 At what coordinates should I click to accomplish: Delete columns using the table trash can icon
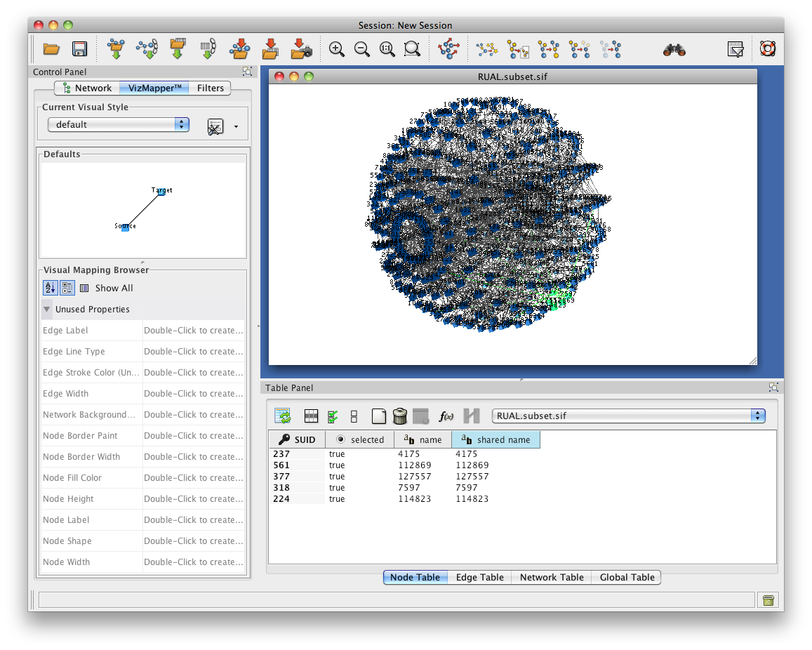coord(400,416)
